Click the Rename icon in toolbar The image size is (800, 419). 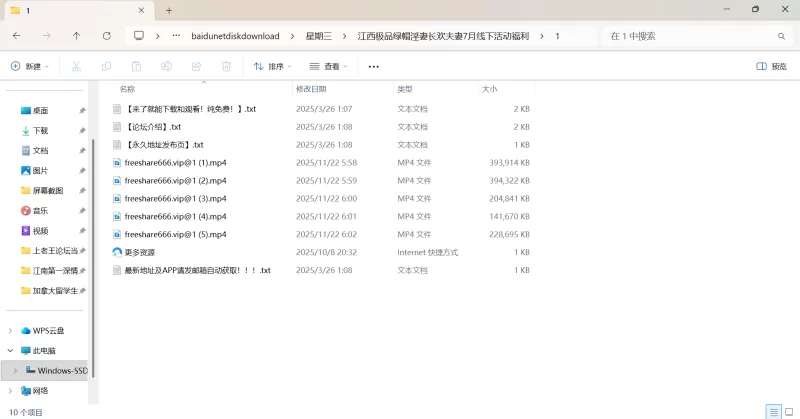tap(166, 66)
